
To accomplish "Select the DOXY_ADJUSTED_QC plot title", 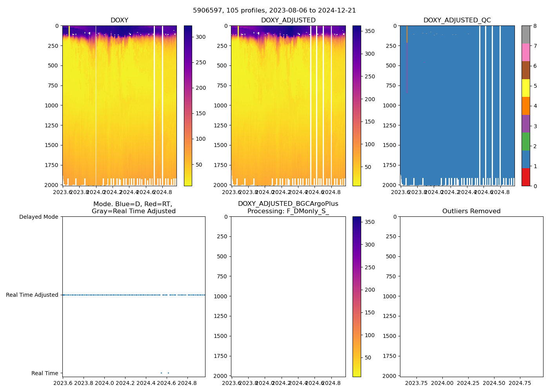I will click(457, 20).
